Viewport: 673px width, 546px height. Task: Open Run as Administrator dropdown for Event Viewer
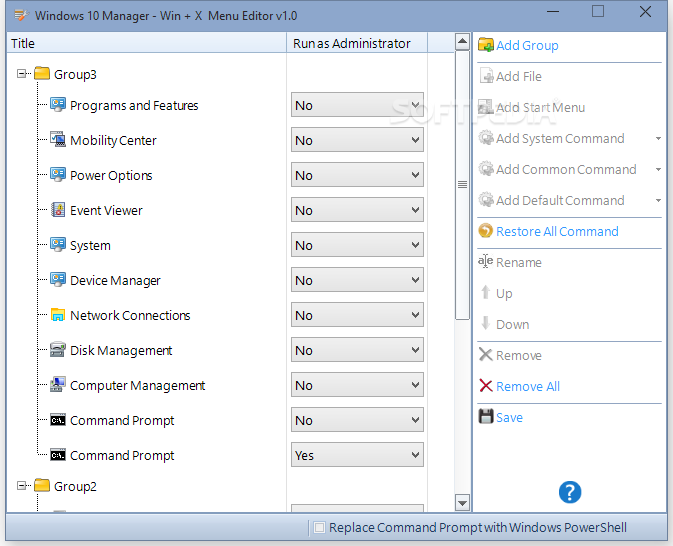[x=357, y=210]
